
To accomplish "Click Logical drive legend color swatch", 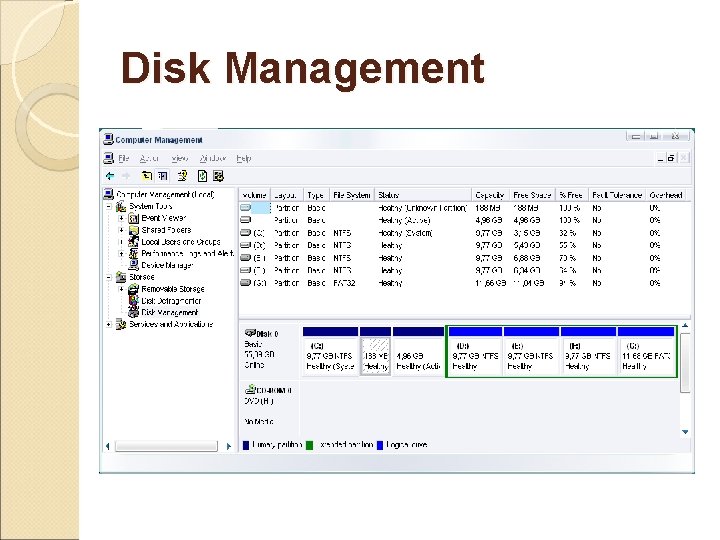I will [380, 445].
